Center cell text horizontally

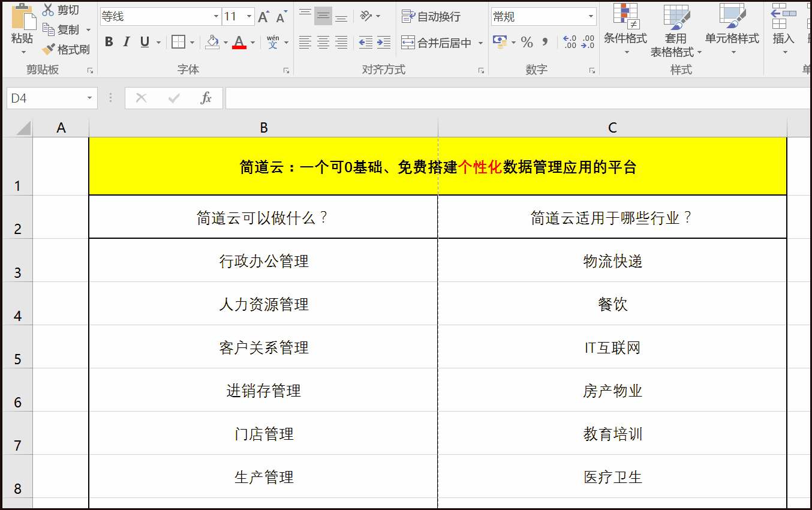[323, 42]
